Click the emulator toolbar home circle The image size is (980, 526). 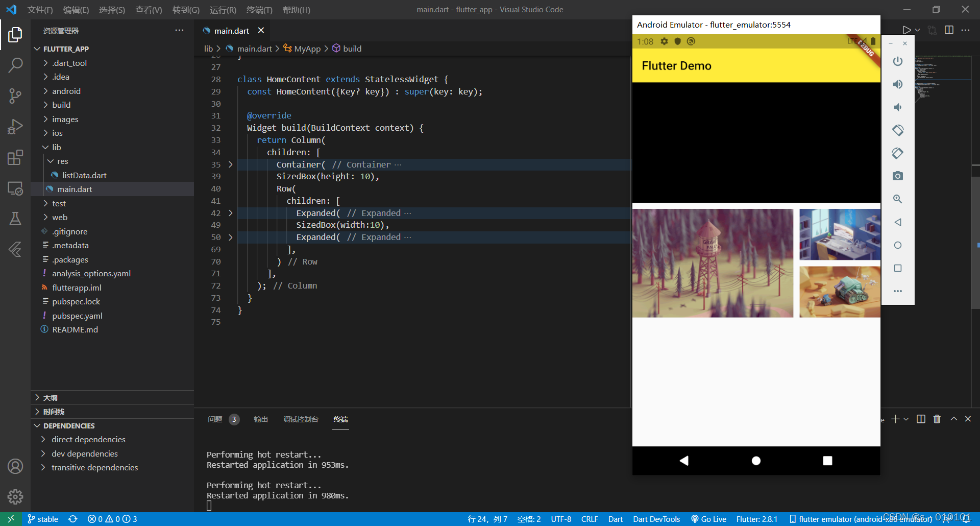(898, 245)
